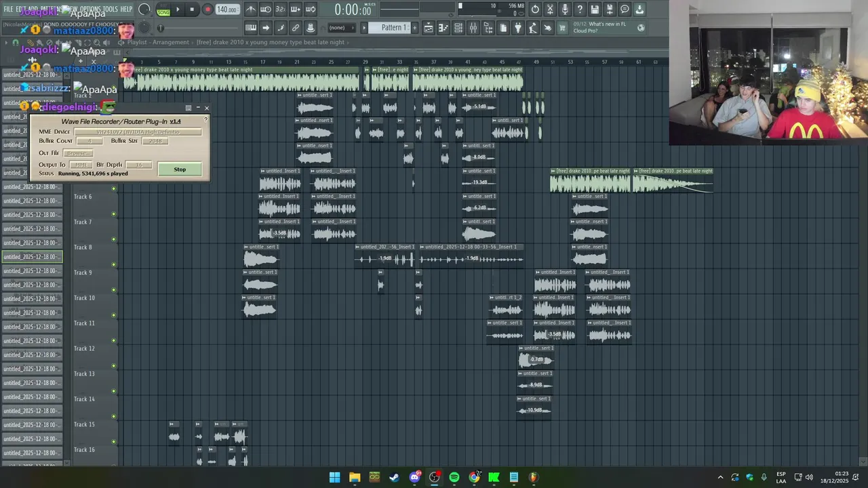Click Stop in Wave File Recorder plug-in
The image size is (868, 488).
pyautogui.click(x=180, y=169)
